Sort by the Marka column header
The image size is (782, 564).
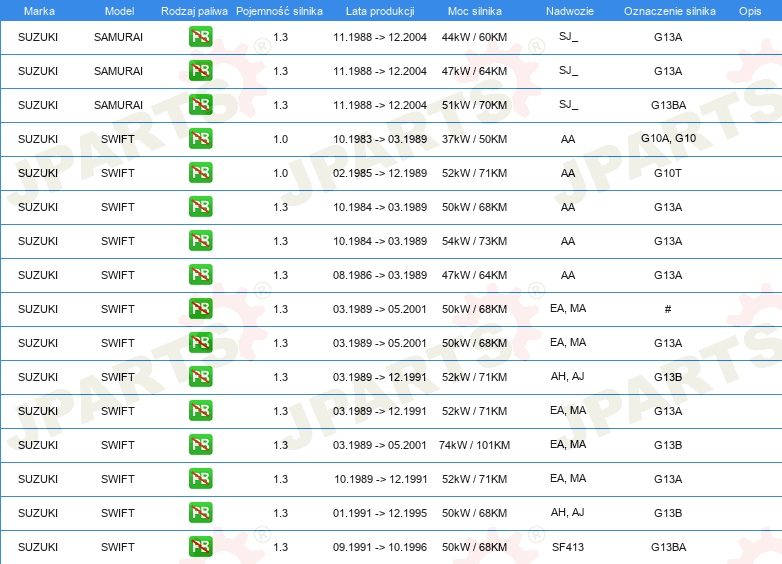[x=39, y=11]
